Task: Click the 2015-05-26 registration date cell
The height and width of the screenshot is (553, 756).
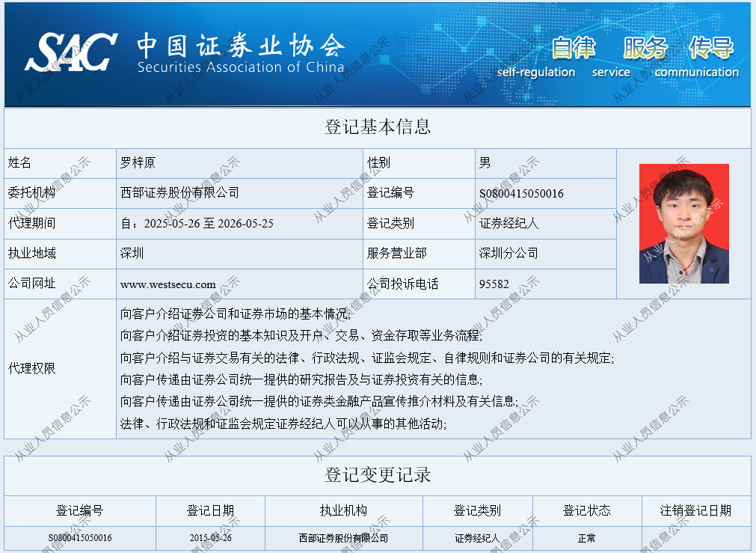Action: (210, 538)
